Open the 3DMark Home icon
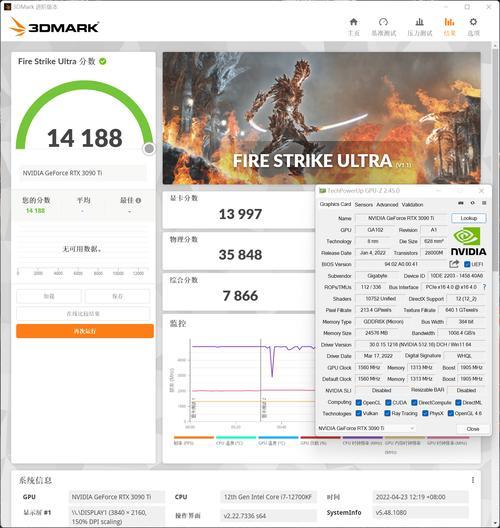This screenshot has width=500, height=528. pyautogui.click(x=354, y=22)
